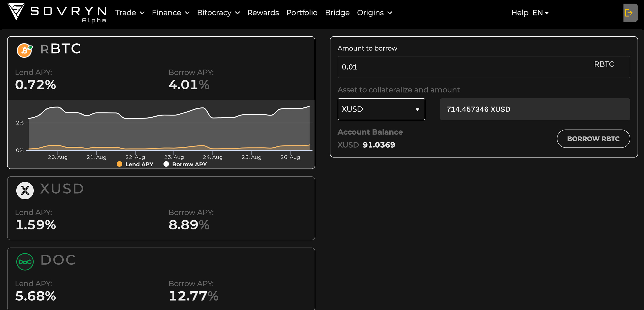Click DOC Borrow APY 12.77% value
The width and height of the screenshot is (644, 310).
(194, 296)
